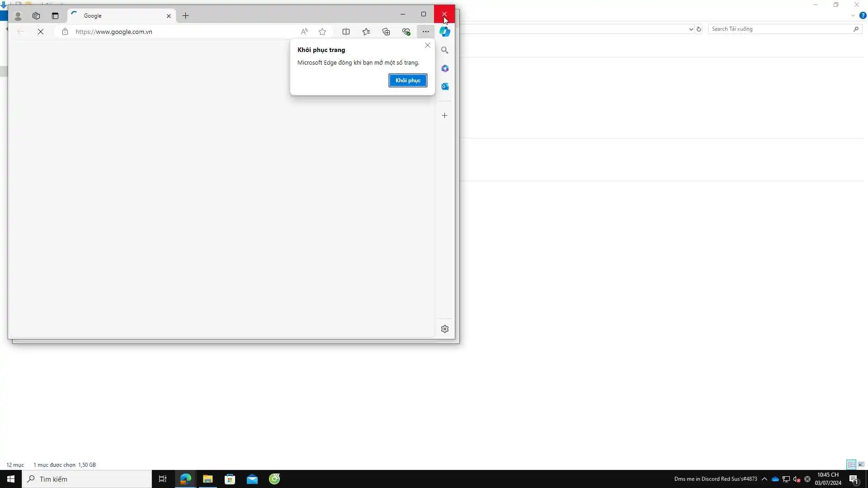Click the Khôi phục button
868x488 pixels.
pos(408,80)
